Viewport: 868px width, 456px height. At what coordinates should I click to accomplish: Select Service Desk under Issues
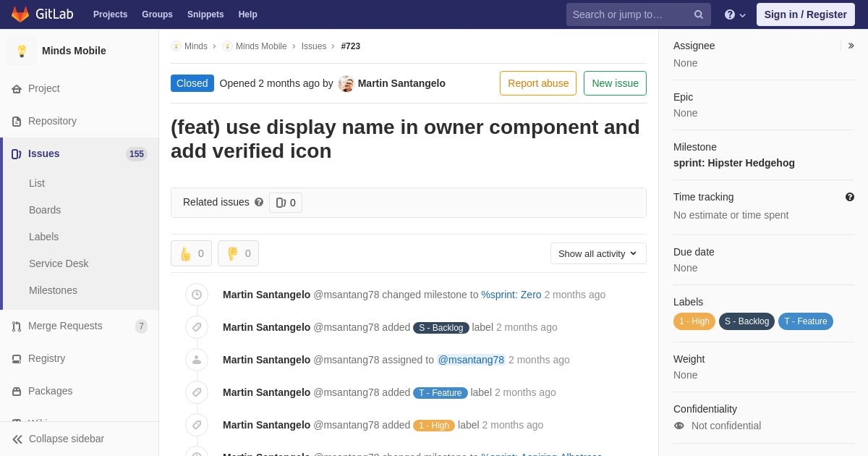(59, 263)
